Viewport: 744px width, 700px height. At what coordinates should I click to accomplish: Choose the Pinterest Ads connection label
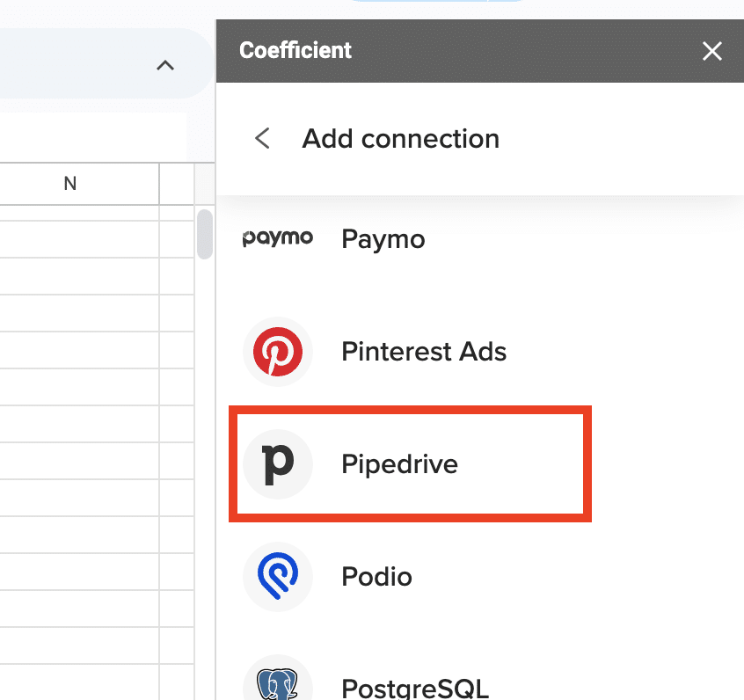[x=423, y=352]
